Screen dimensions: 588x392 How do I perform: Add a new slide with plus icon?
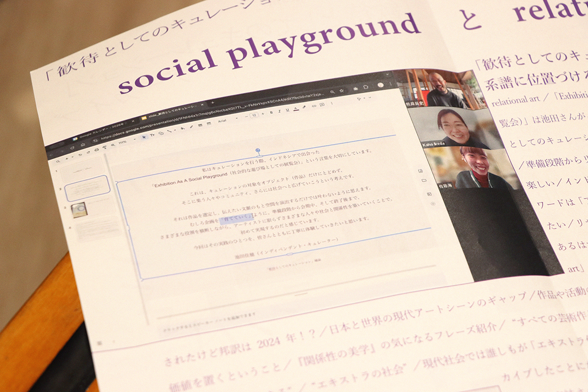coord(67,159)
